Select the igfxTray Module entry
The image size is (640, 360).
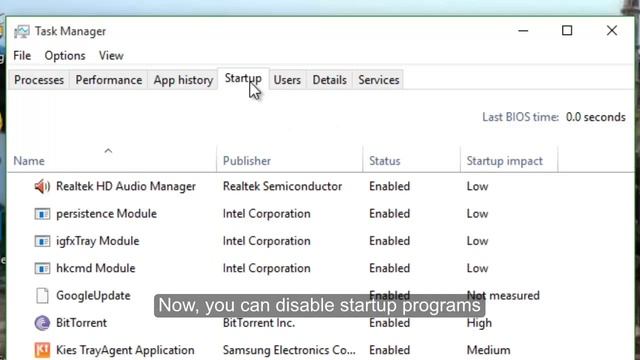[x=98, y=241]
